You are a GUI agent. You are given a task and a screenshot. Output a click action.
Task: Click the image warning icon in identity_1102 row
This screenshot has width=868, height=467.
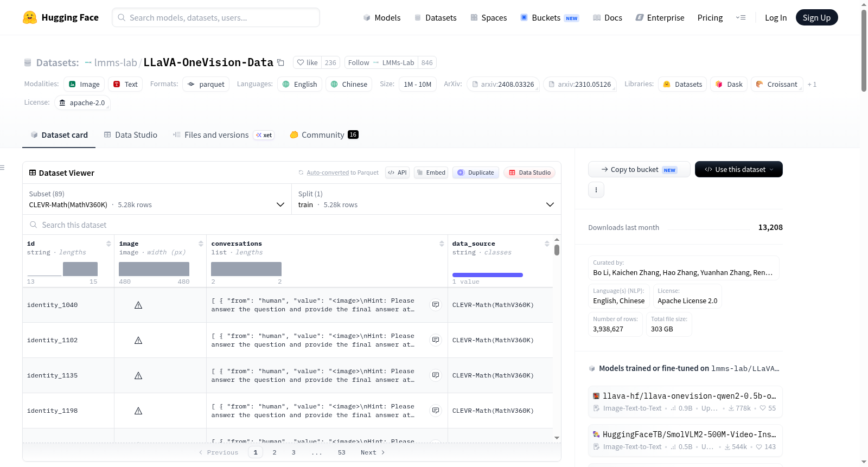pos(138,340)
